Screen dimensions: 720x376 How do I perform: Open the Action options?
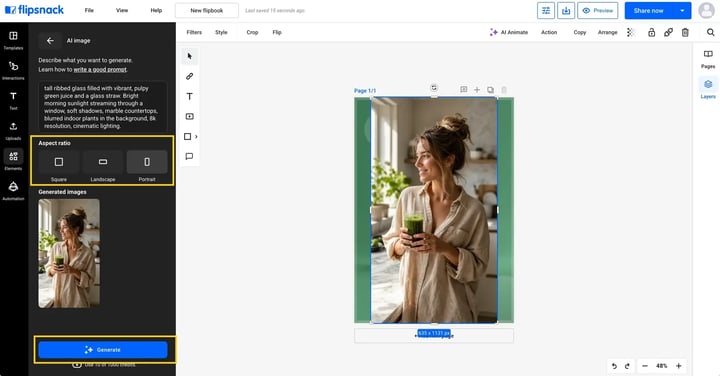(549, 32)
